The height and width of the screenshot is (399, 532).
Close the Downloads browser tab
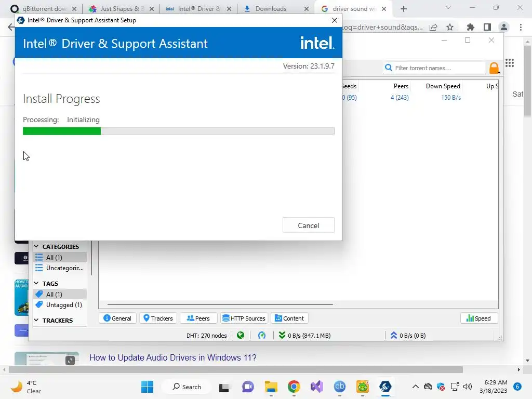[x=307, y=9]
